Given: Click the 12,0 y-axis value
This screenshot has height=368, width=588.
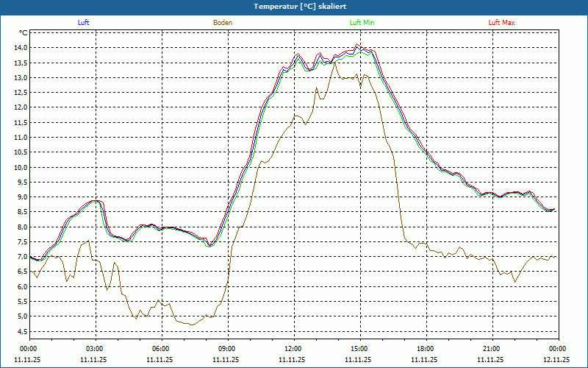Looking at the screenshot, I should 21,107.
